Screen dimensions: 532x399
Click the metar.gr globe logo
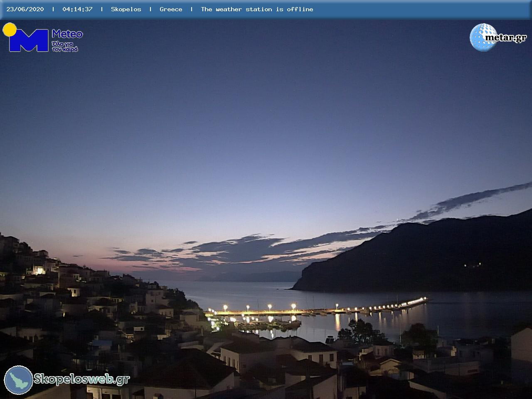[x=483, y=37]
